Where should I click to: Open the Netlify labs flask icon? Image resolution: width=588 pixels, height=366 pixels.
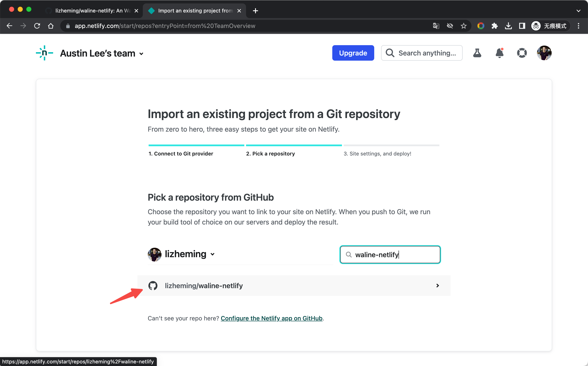point(477,53)
